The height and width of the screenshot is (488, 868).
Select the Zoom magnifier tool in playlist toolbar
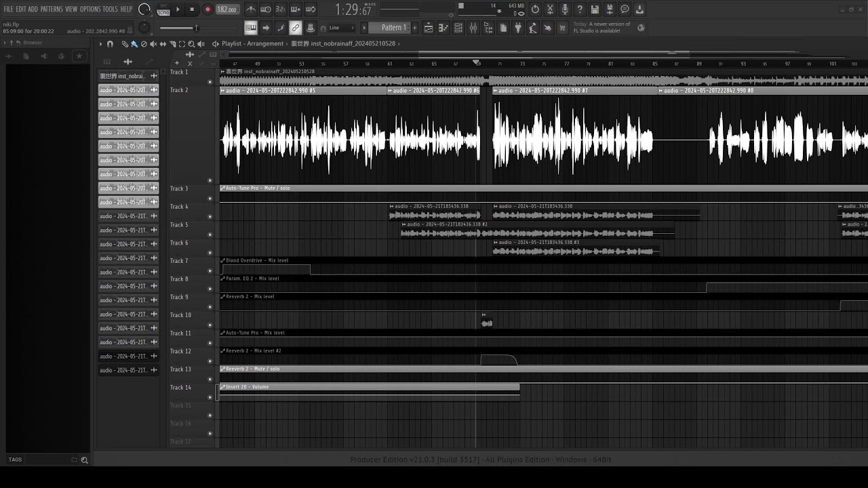click(191, 44)
